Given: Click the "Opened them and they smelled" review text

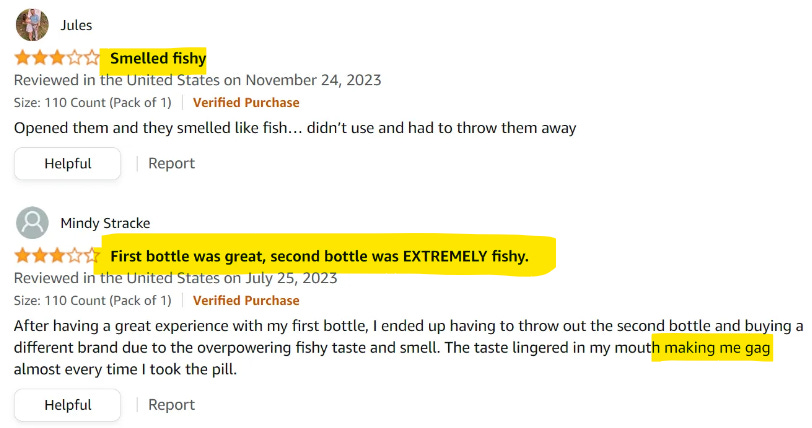Looking at the screenshot, I should tap(295, 128).
